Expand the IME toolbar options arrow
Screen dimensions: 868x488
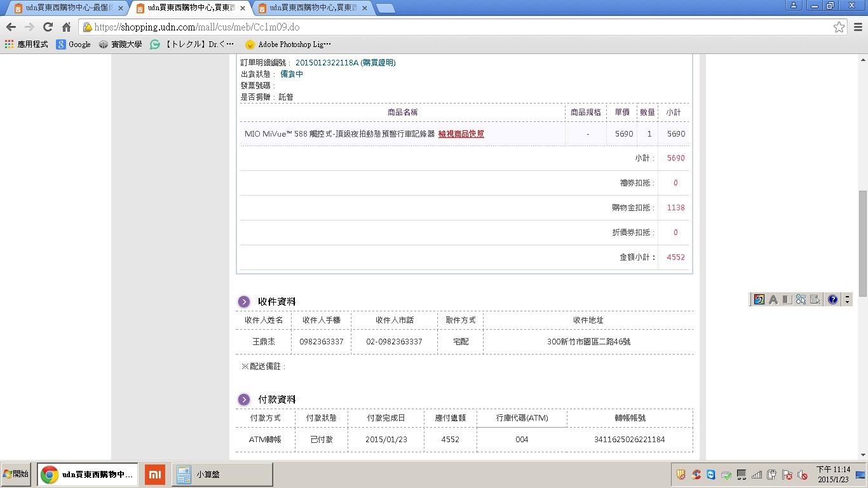point(847,299)
